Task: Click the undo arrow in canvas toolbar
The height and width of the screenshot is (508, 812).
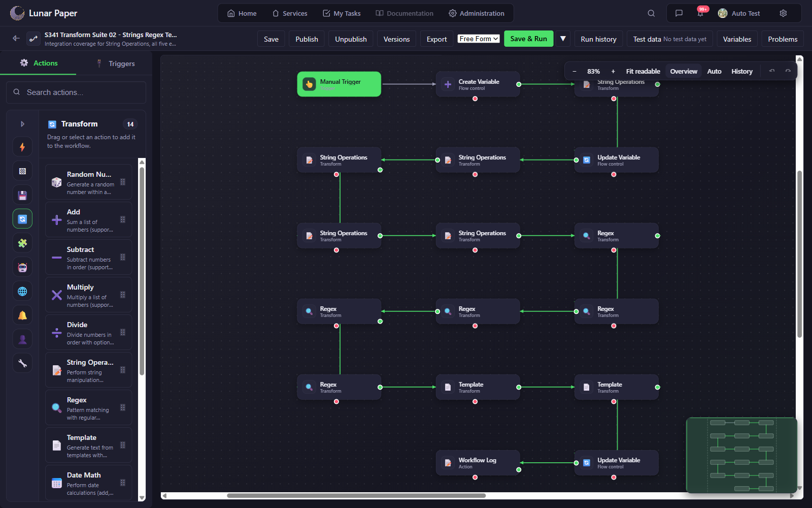Action: (772, 71)
